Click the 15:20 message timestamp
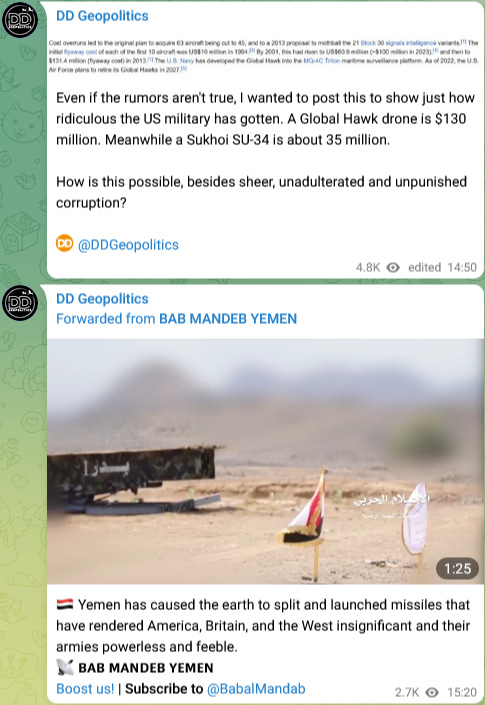Viewport: 485px width, 705px height. pos(462,692)
